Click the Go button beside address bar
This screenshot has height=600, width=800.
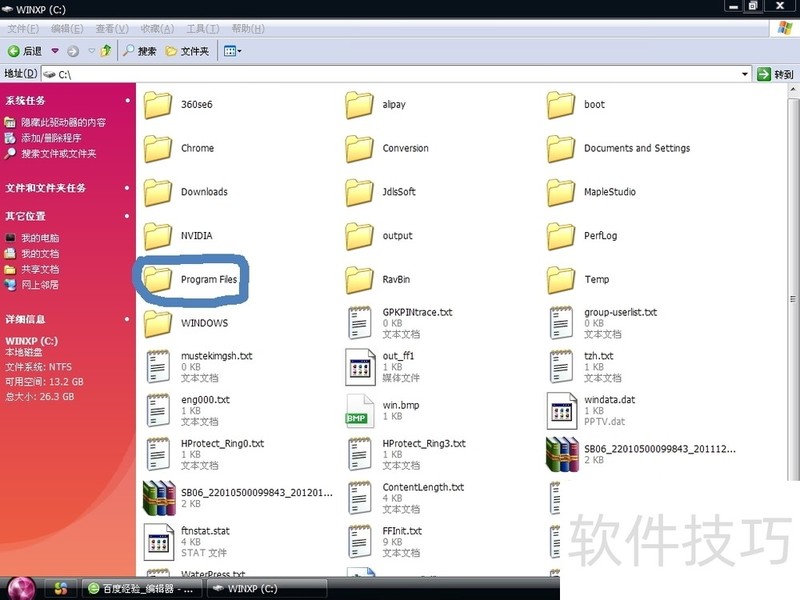click(x=775, y=74)
